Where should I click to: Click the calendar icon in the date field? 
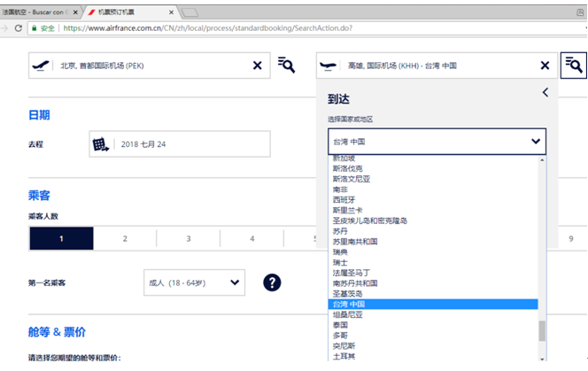[x=100, y=143]
